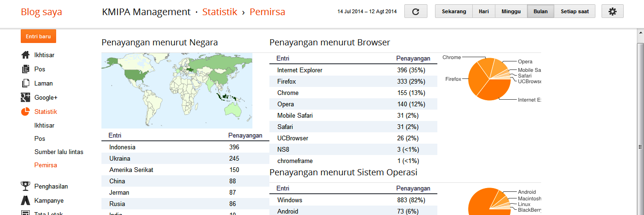Click the UCBrowser table row
The width and height of the screenshot is (644, 215).
point(353,138)
